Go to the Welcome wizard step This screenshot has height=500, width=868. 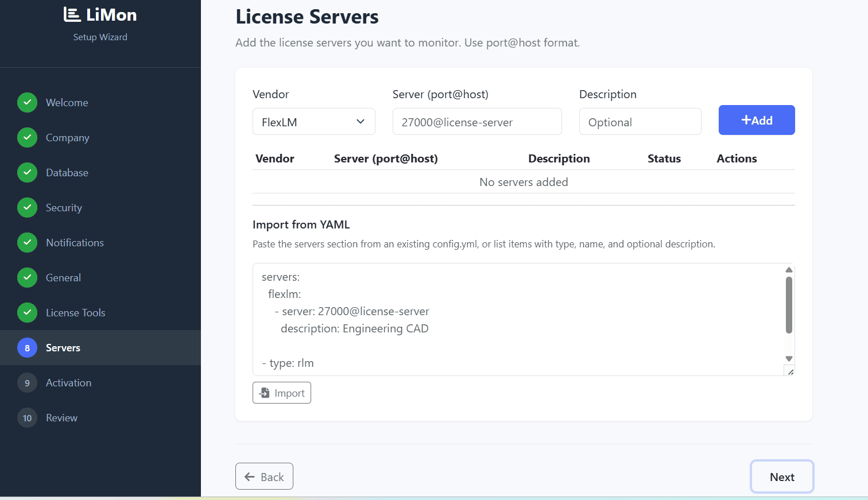[x=100, y=102]
